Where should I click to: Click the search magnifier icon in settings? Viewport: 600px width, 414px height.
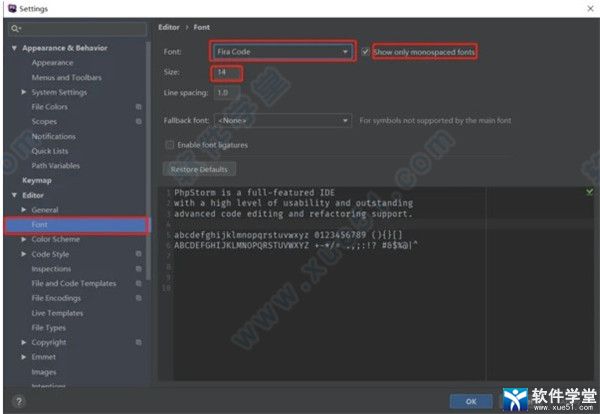(x=16, y=29)
